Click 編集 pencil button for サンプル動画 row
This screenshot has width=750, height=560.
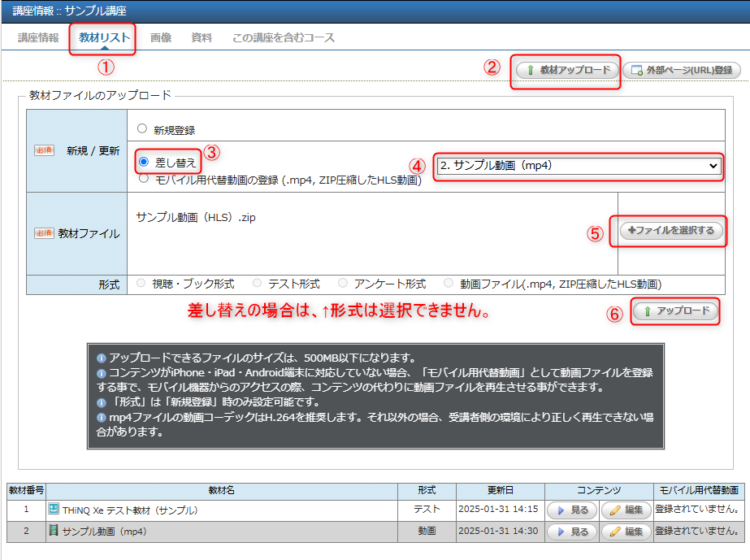click(626, 532)
